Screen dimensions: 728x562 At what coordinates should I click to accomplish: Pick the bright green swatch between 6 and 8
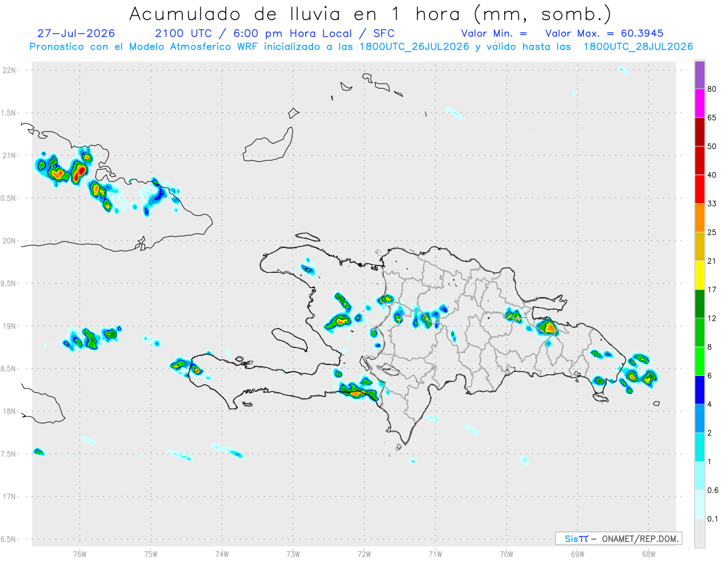699,361
